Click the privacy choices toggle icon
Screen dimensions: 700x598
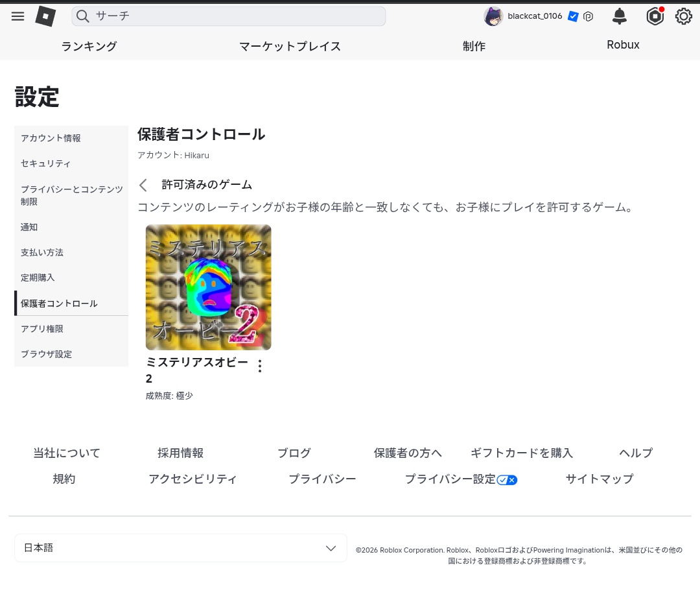(x=507, y=480)
